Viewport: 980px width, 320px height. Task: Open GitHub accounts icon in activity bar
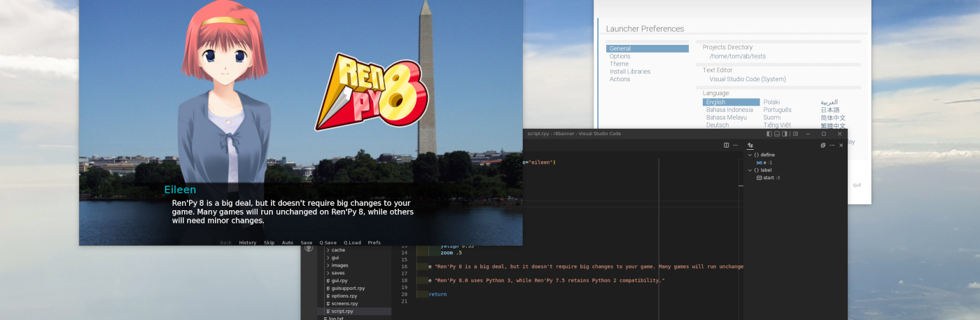coord(309,248)
